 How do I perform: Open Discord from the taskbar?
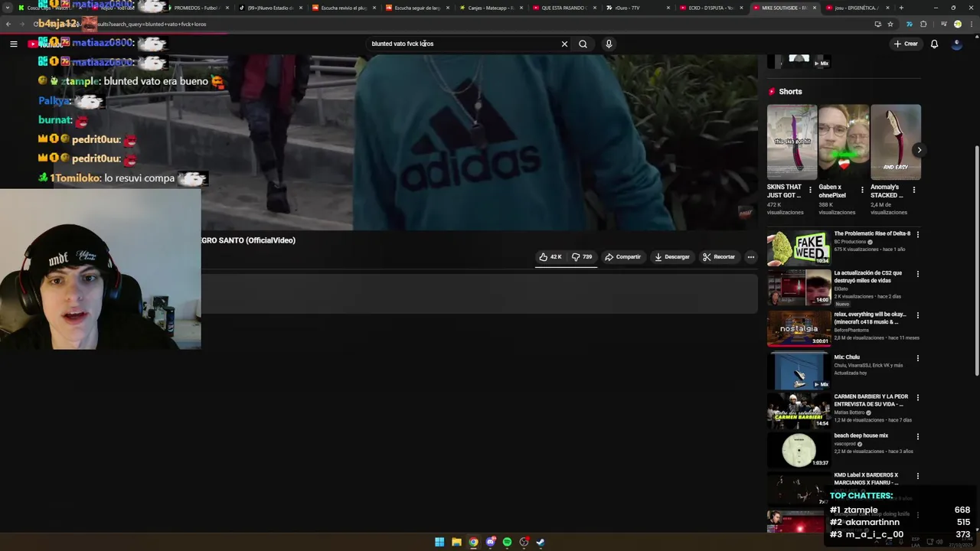tap(490, 542)
